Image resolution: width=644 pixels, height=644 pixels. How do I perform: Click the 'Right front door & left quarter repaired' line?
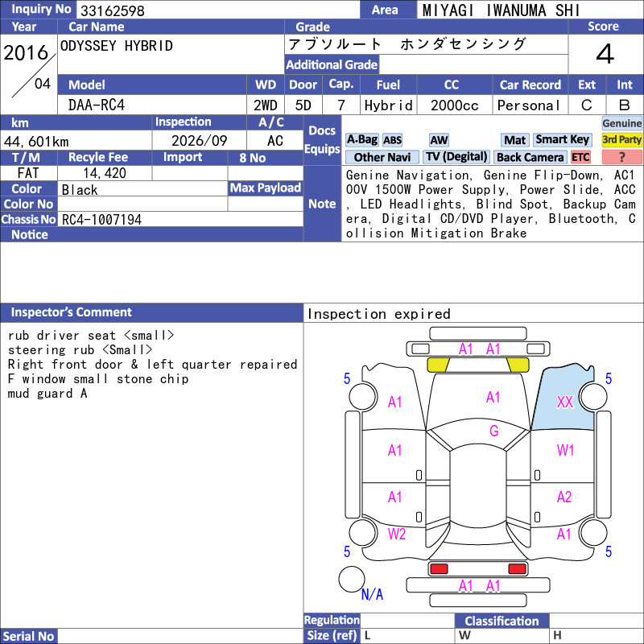152,364
